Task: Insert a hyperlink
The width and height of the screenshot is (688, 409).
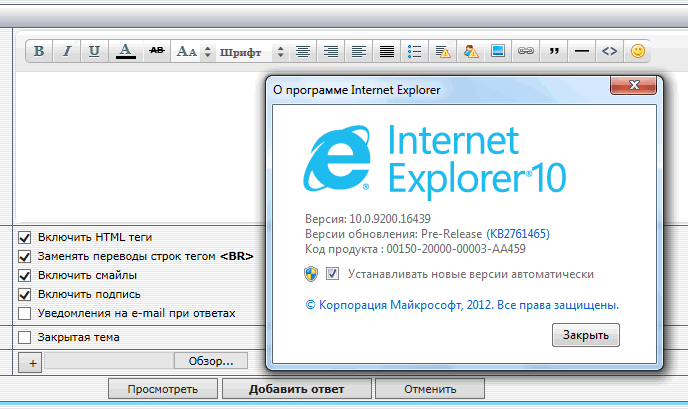Action: (526, 51)
